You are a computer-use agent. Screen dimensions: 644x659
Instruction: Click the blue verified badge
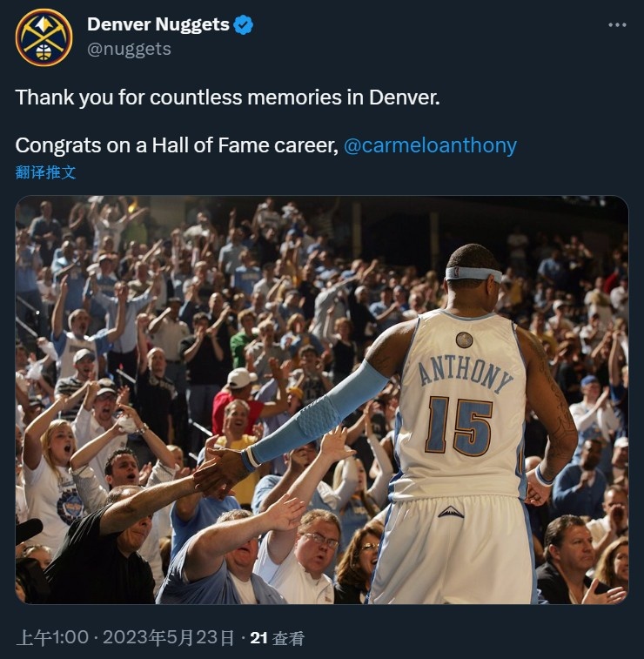pos(243,24)
